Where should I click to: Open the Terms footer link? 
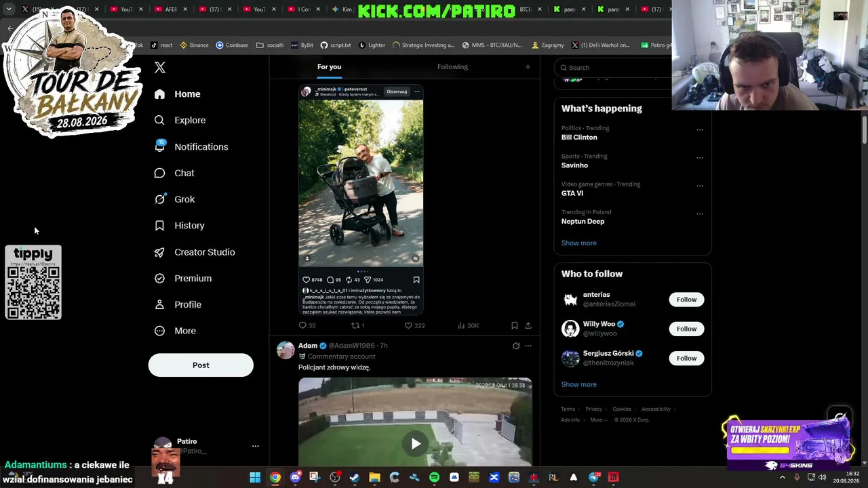[x=568, y=409]
